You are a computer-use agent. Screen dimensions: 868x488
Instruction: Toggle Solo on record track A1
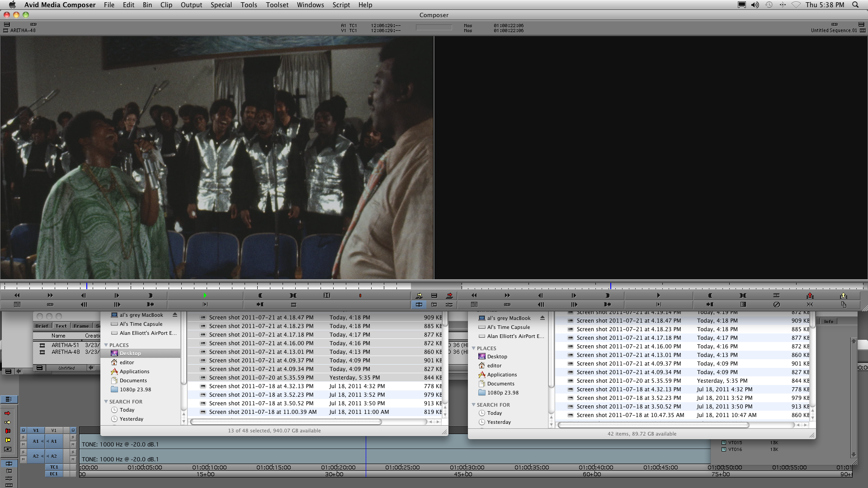73,438
